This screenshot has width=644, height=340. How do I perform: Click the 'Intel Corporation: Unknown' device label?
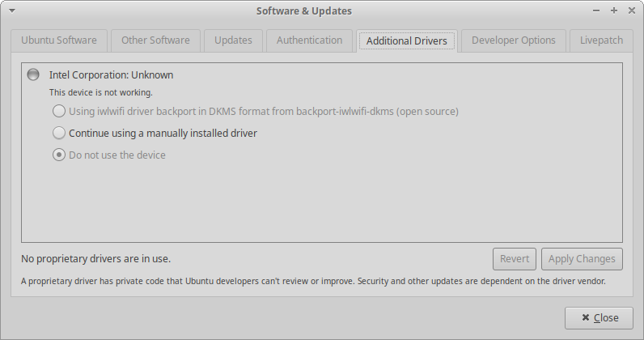(112, 74)
